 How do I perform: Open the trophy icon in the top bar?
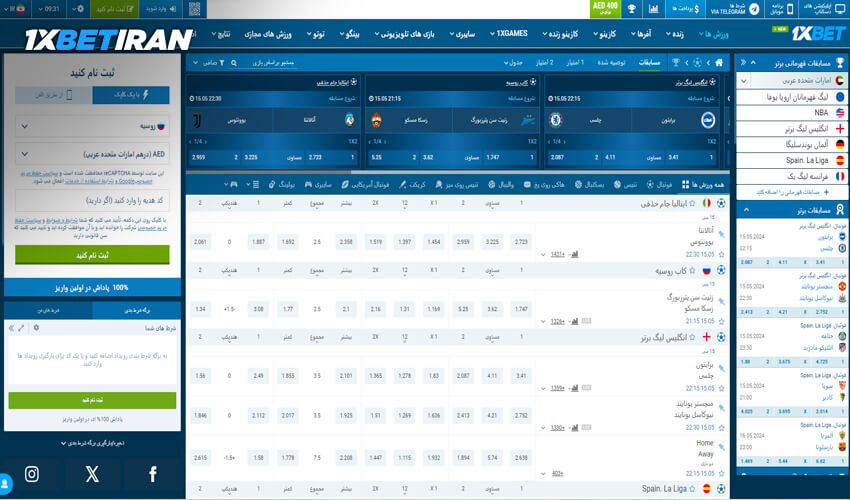(x=632, y=9)
